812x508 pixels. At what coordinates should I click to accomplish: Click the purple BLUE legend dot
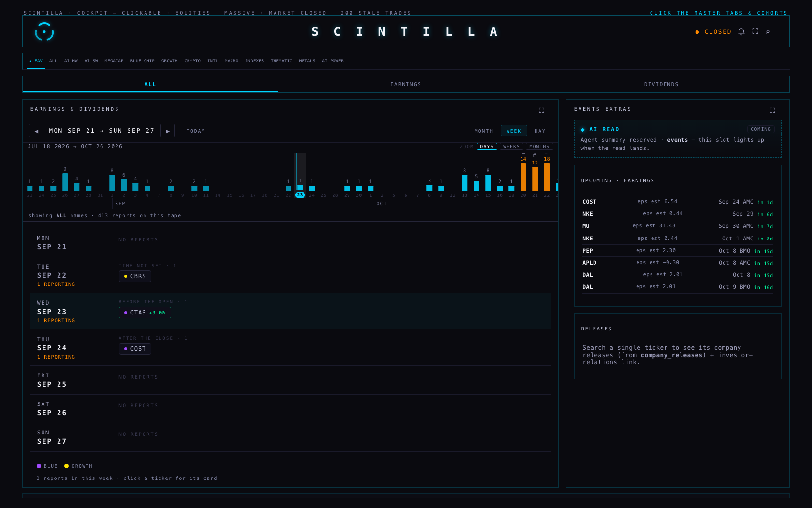[39, 466]
